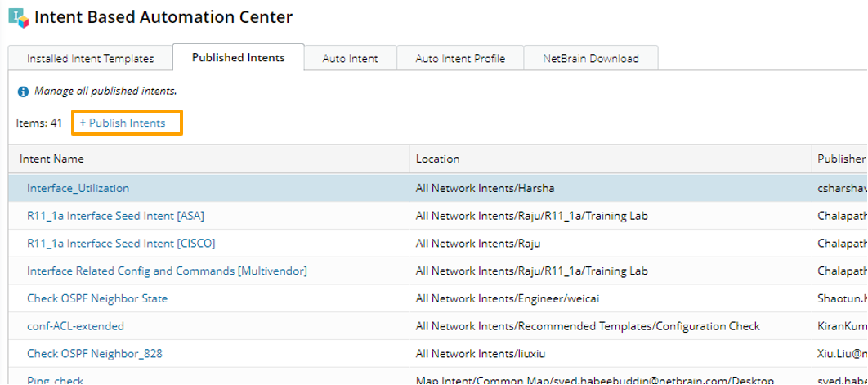Open R11_1a Interface Seed Intent [ASA]

[115, 217]
